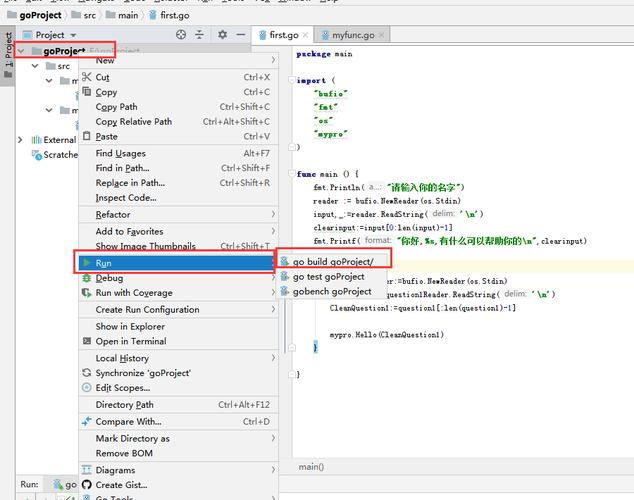The width and height of the screenshot is (634, 500).
Task: Click Synchronize 'goProject' entry
Action: [178, 373]
